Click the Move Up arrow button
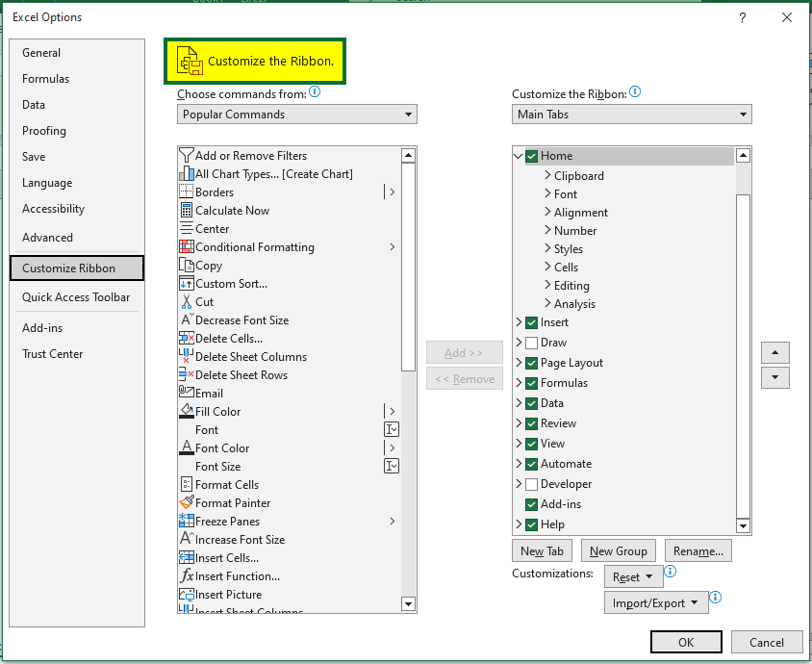This screenshot has height=664, width=812. 774,353
